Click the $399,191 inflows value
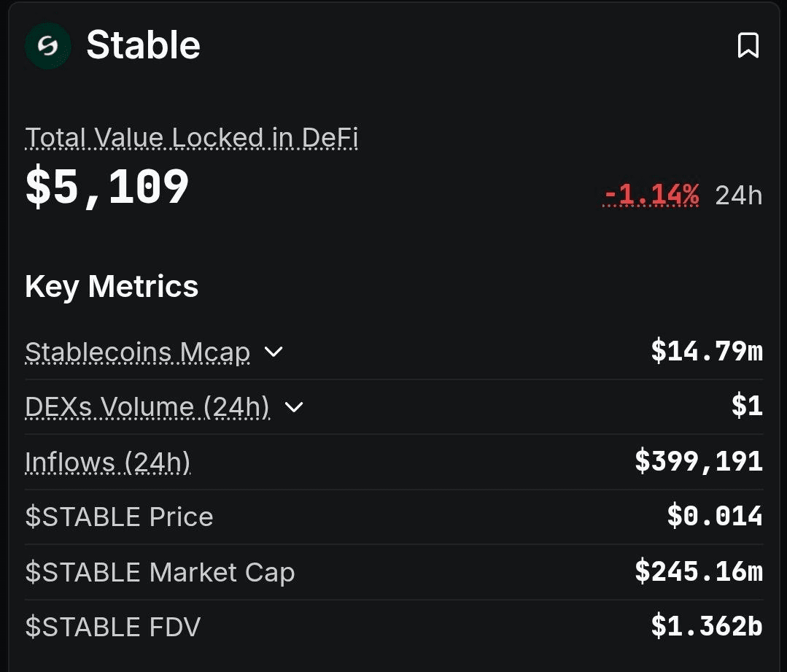 pos(699,461)
